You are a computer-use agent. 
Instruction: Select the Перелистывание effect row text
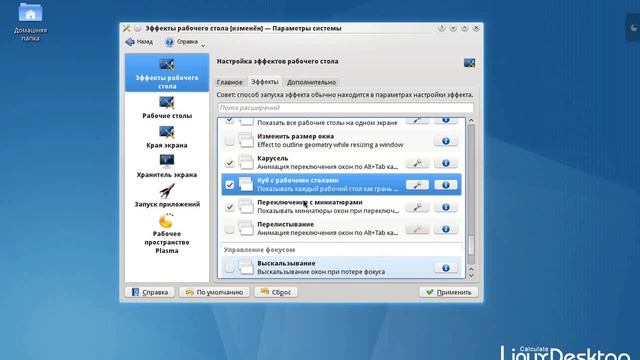328,229
